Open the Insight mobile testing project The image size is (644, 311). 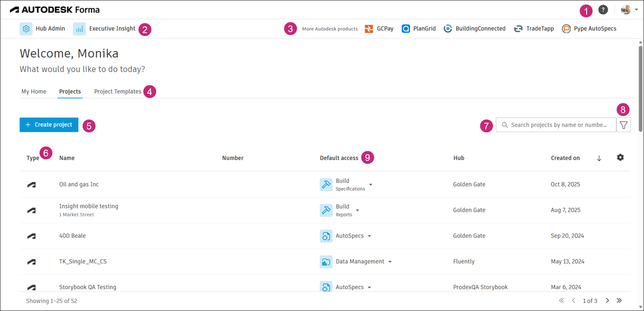(89, 206)
